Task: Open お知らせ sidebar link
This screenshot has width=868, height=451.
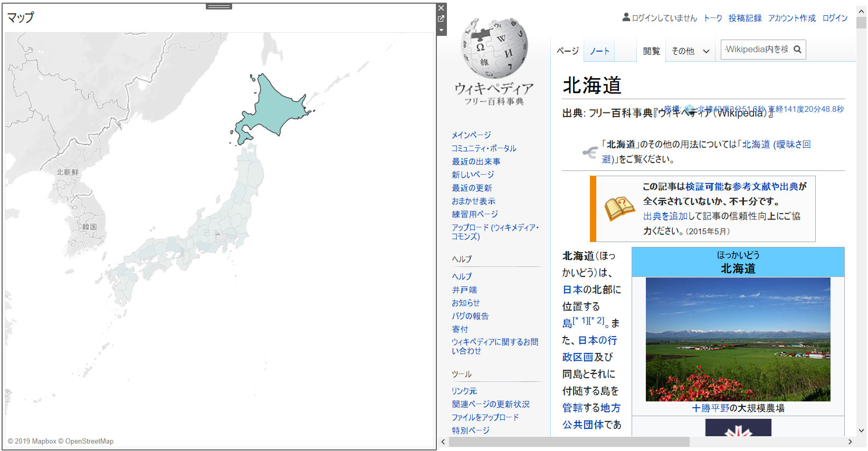Action: pyautogui.click(x=466, y=303)
